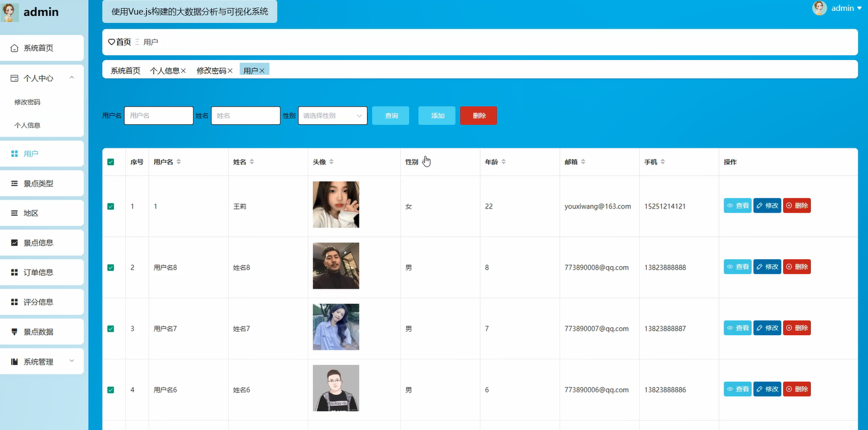Screen dimensions: 868x430
Task: Switch to the 修改密码 tab
Action: click(211, 71)
